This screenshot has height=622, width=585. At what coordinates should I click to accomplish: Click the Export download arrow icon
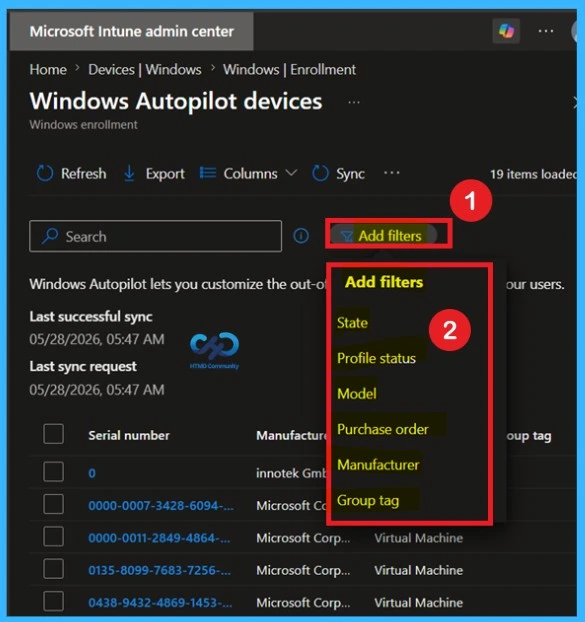coord(129,174)
